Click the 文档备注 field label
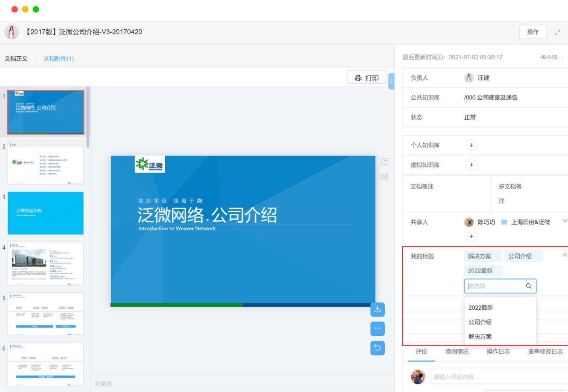 (422, 186)
